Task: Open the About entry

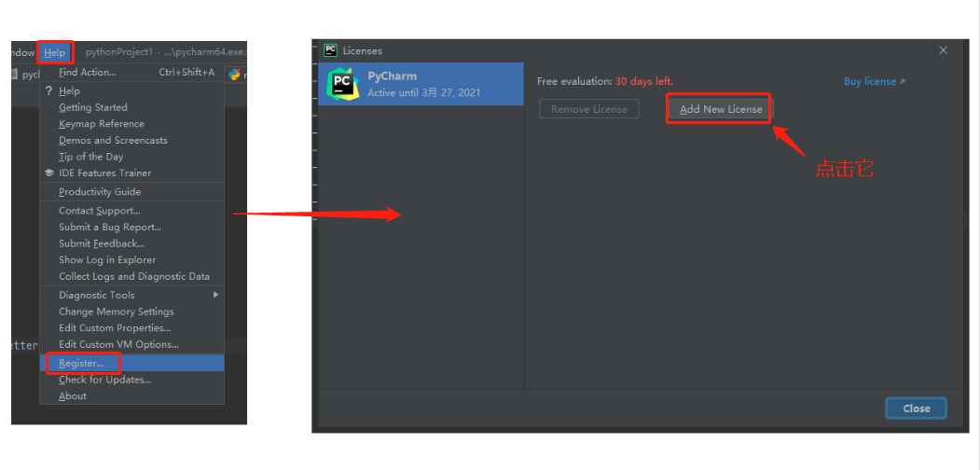Action: 131,396
